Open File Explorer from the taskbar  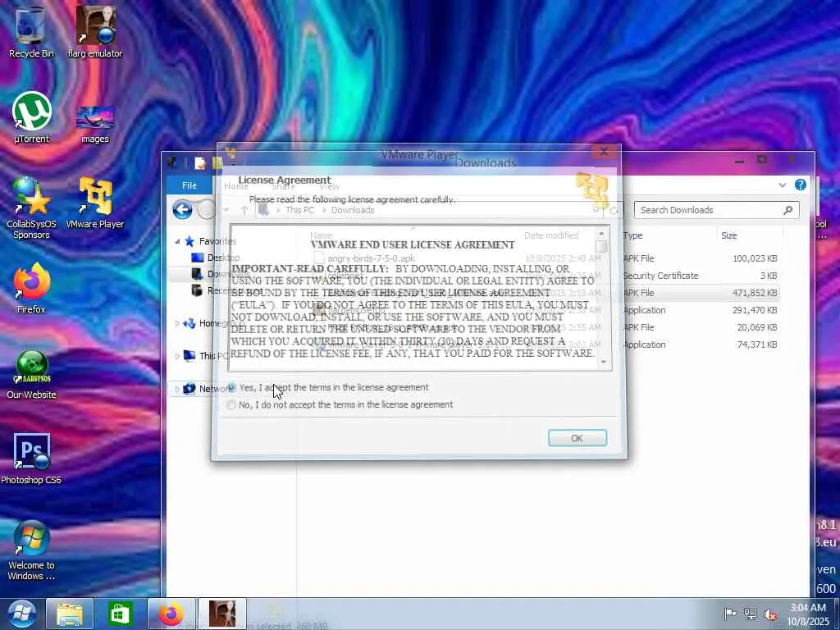click(x=70, y=614)
